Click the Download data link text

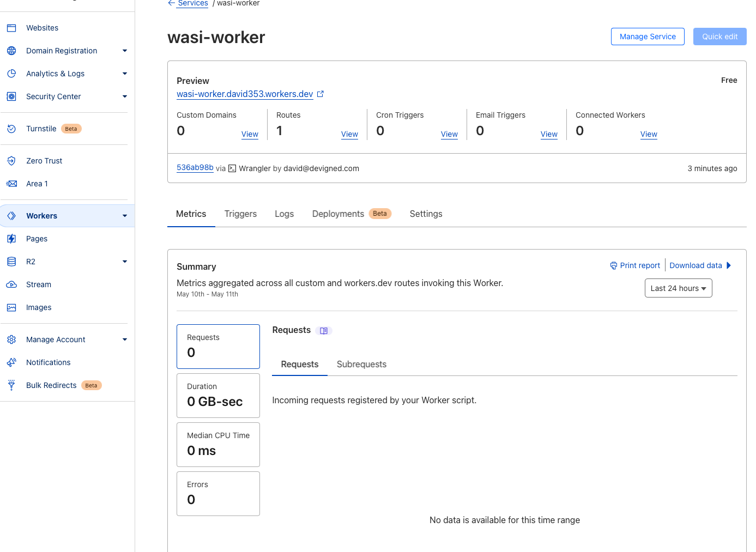[695, 265]
